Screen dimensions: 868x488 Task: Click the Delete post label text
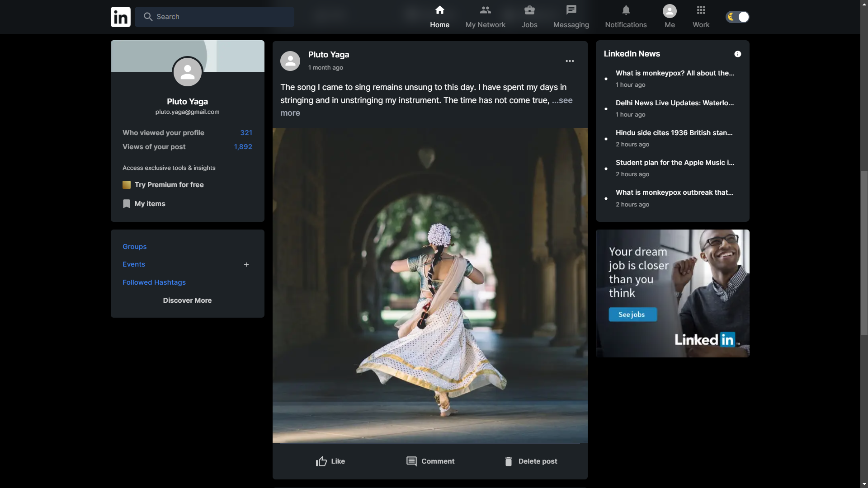tap(538, 461)
